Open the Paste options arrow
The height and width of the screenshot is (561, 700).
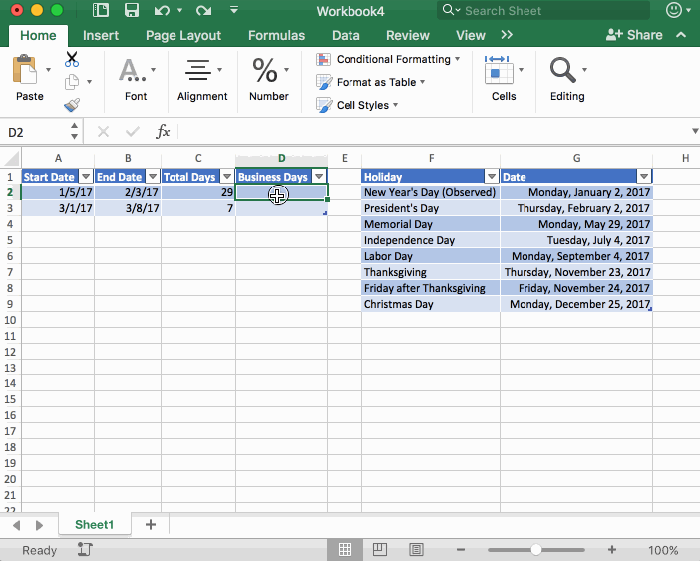(x=48, y=70)
